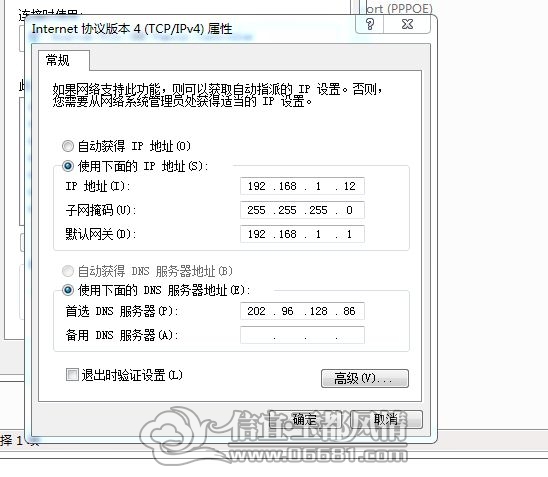Viewport: 548px width, 477px height.
Task: Confirm with the 确定 button
Action: pyautogui.click(x=305, y=419)
